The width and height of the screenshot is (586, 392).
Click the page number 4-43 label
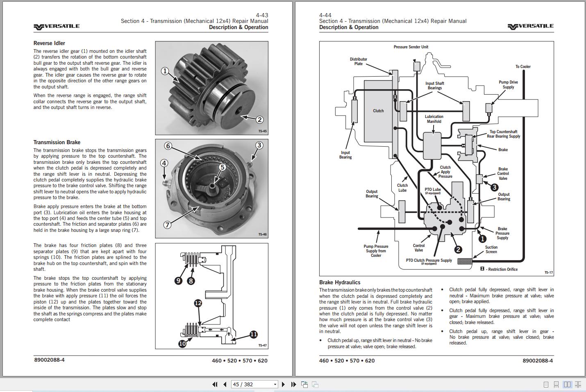click(261, 15)
